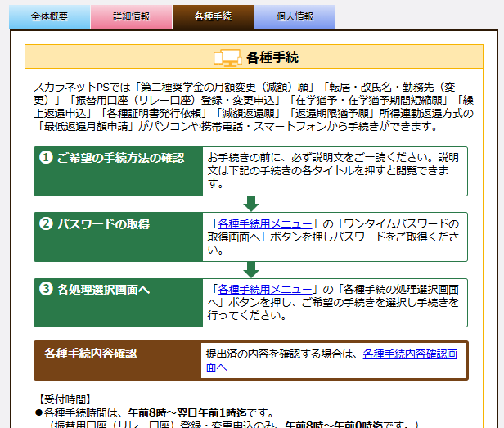The image size is (504, 428).
Task: Open 各種手続用メニュー link in password step
Action: coord(265,223)
